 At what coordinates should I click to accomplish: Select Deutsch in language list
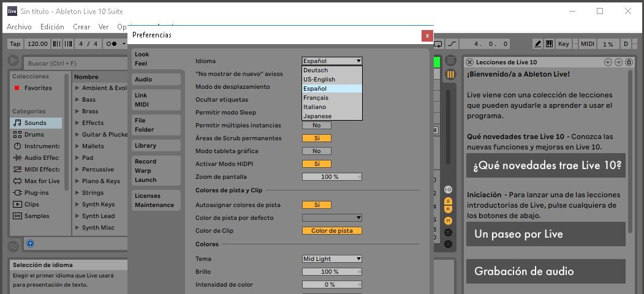(332, 70)
